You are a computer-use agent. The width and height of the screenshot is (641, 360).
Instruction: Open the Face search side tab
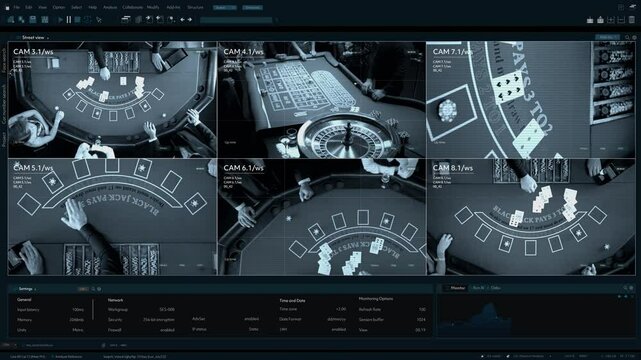[4, 61]
